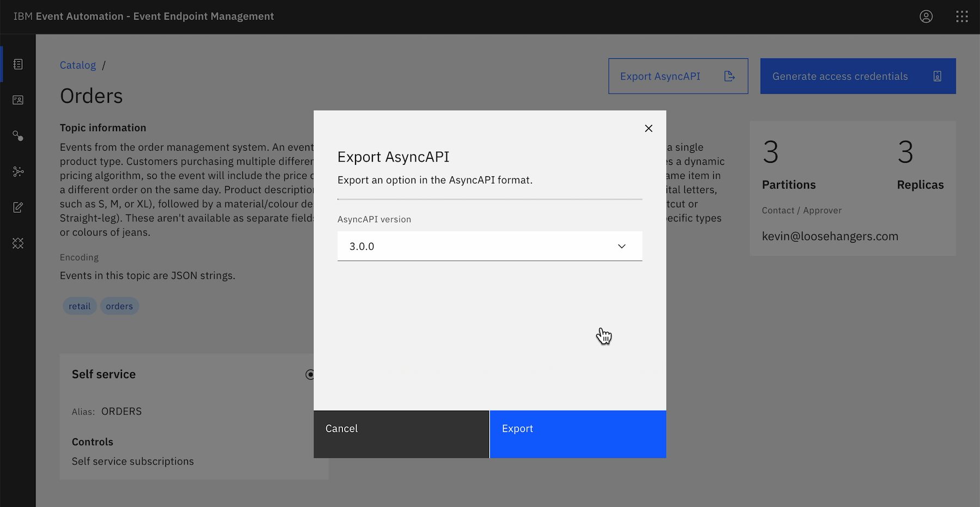The width and height of the screenshot is (980, 507).
Task: Click the bottom crossed-square sidebar icon
Action: (x=18, y=243)
